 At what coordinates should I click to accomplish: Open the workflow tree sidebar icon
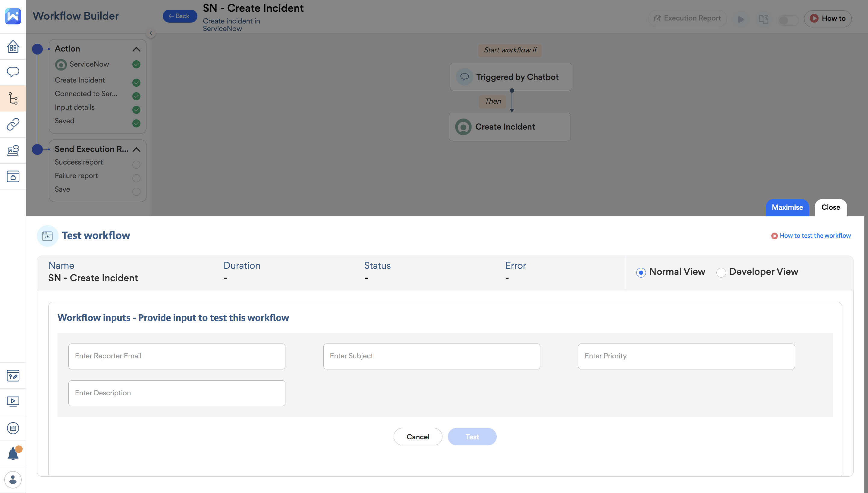(13, 99)
